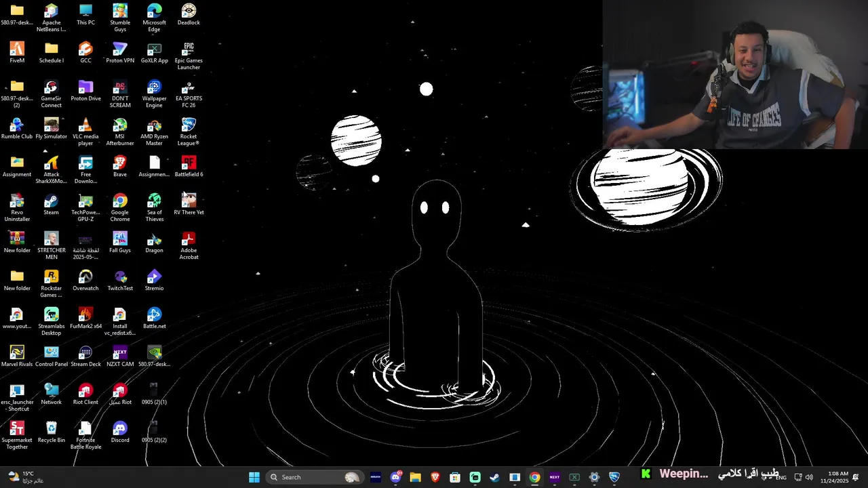The width and height of the screenshot is (868, 488).
Task: Select the Stremio desktop icon
Action: click(154, 280)
